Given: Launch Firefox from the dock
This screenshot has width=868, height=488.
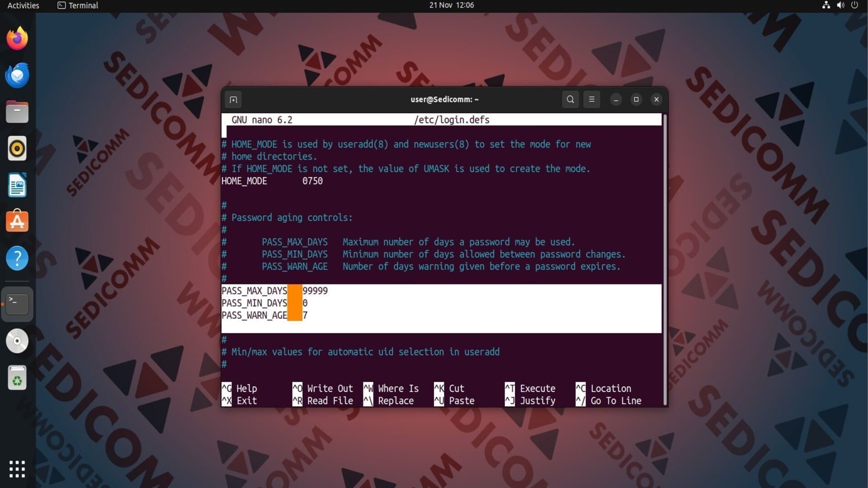Looking at the screenshot, I should point(17,38).
